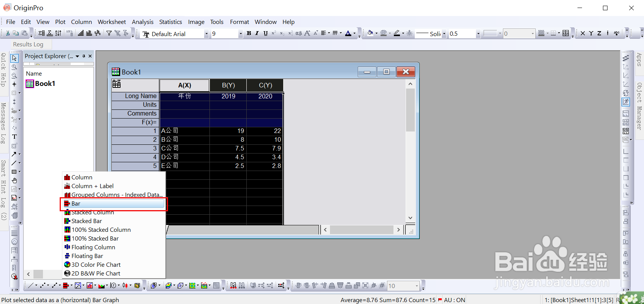Choose Stacked Bar in popup menu

[114, 221]
